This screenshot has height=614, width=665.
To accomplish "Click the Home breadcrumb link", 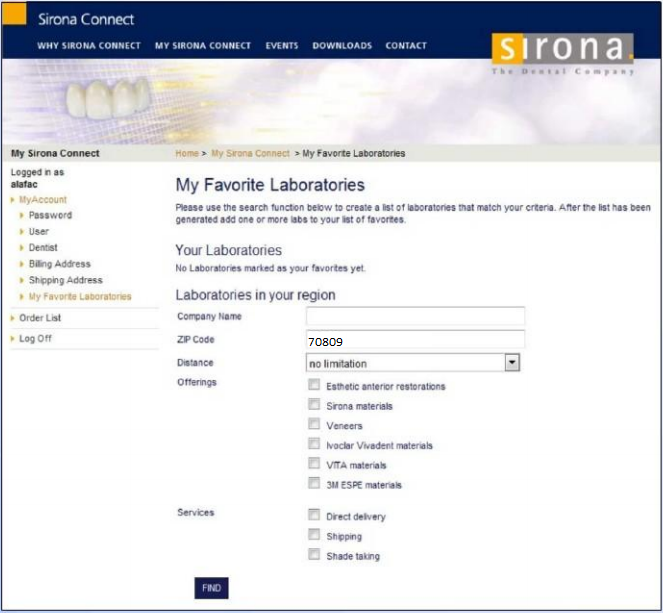I will pos(187,154).
